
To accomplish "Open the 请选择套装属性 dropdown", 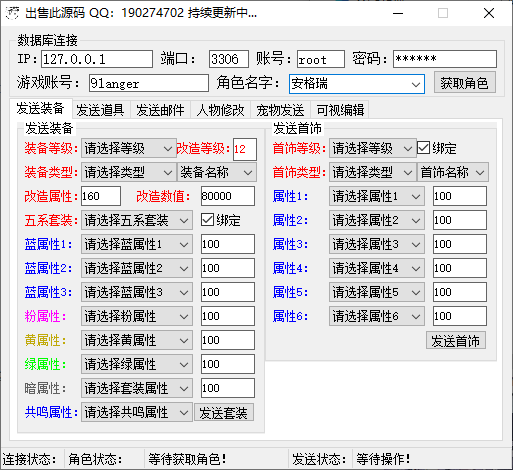I will pos(137,388).
